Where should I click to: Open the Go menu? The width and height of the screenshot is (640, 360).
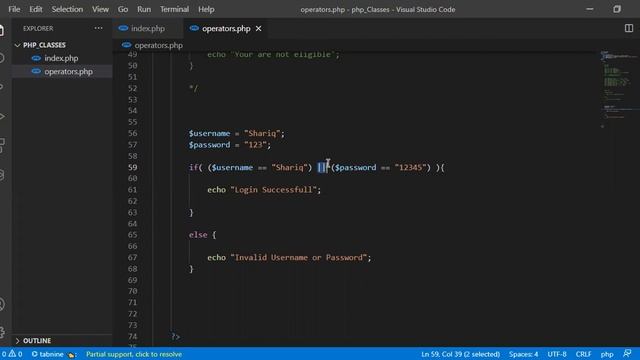tap(123, 9)
